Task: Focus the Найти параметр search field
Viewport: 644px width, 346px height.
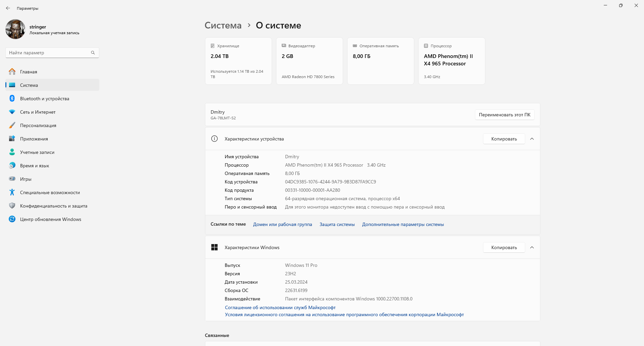Action: (x=49, y=53)
